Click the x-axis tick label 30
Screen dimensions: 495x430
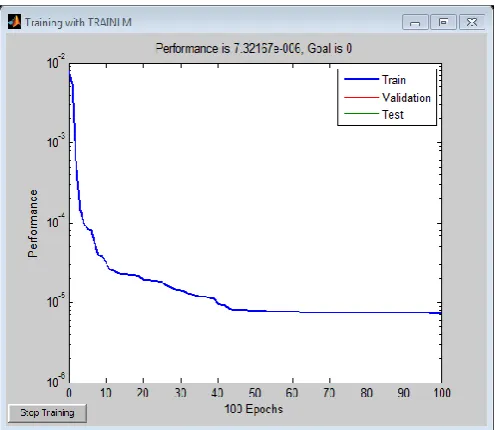(180, 393)
